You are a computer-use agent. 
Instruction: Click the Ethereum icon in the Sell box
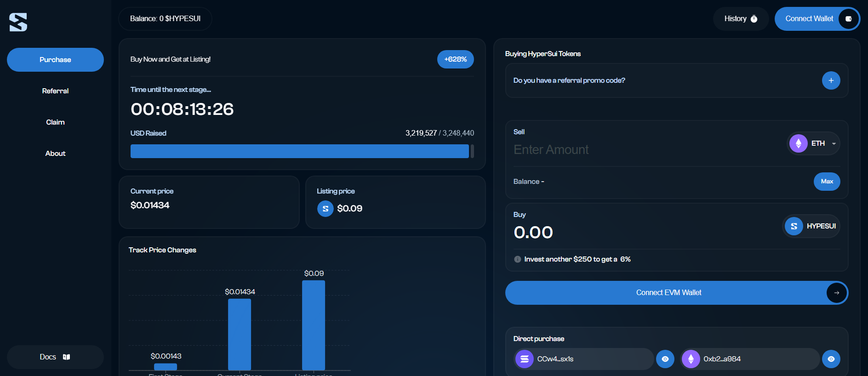tap(799, 143)
